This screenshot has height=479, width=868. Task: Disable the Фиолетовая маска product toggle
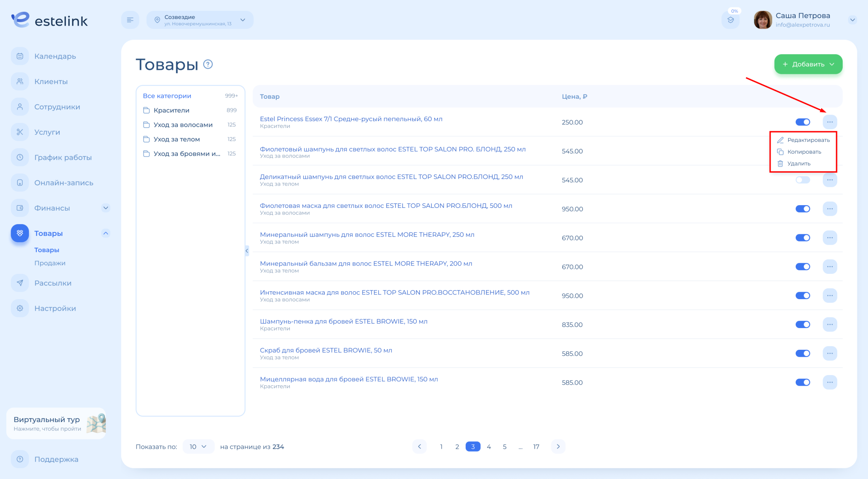803,209
